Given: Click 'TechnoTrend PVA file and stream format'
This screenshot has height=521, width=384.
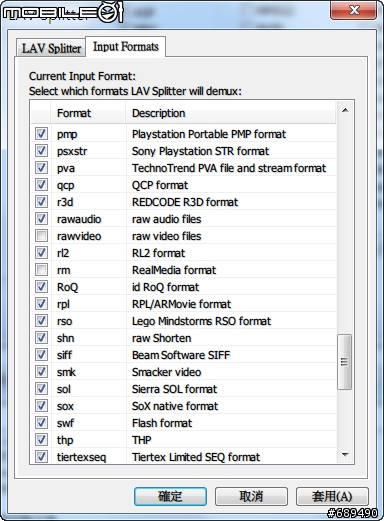Looking at the screenshot, I should pos(229,168).
